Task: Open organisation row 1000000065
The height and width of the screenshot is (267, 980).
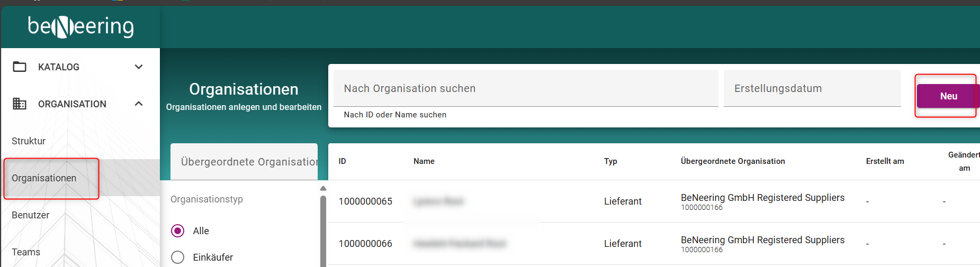Action: [x=365, y=201]
